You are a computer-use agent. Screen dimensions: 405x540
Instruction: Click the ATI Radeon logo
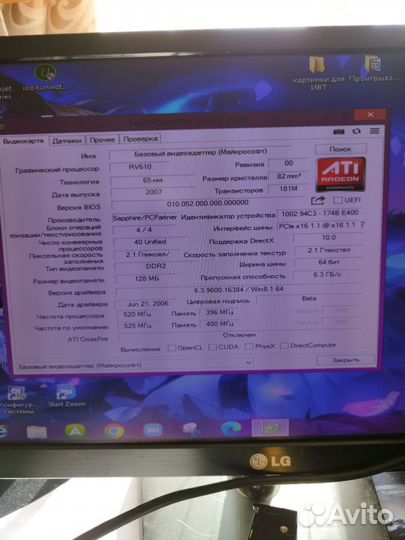click(341, 174)
